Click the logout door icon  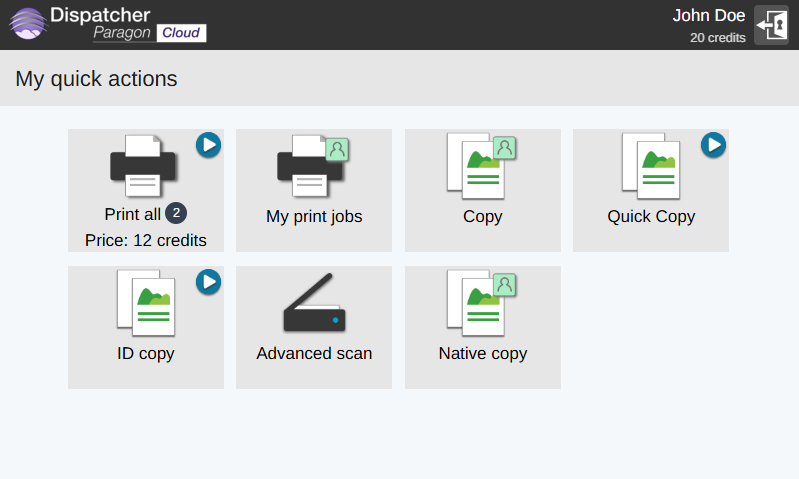771,25
